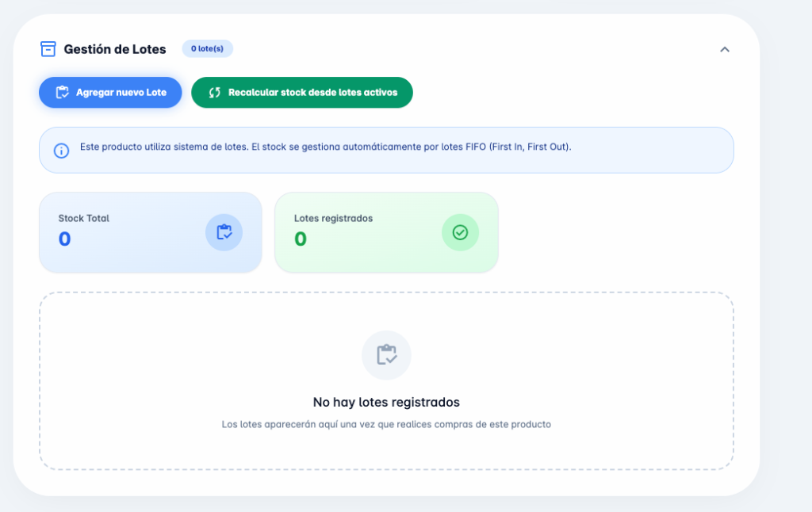The width and height of the screenshot is (812, 512).
Task: Click the archive box icon beside Gestión de Lotes
Action: coord(48,49)
